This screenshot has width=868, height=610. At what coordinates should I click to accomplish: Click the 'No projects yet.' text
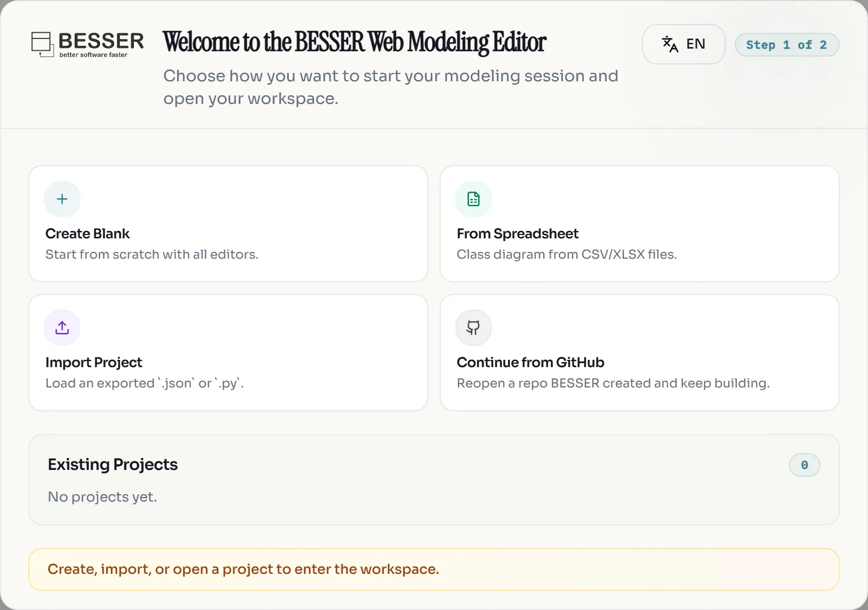(x=102, y=497)
